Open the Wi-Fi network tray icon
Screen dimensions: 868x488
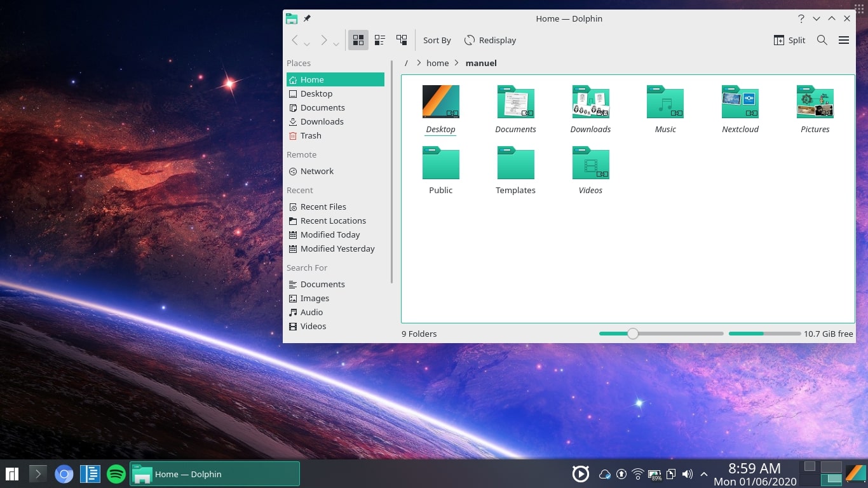coord(638,474)
